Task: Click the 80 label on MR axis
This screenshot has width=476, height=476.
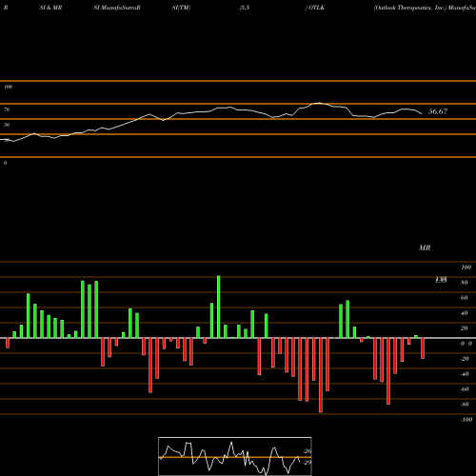Action: click(x=465, y=283)
